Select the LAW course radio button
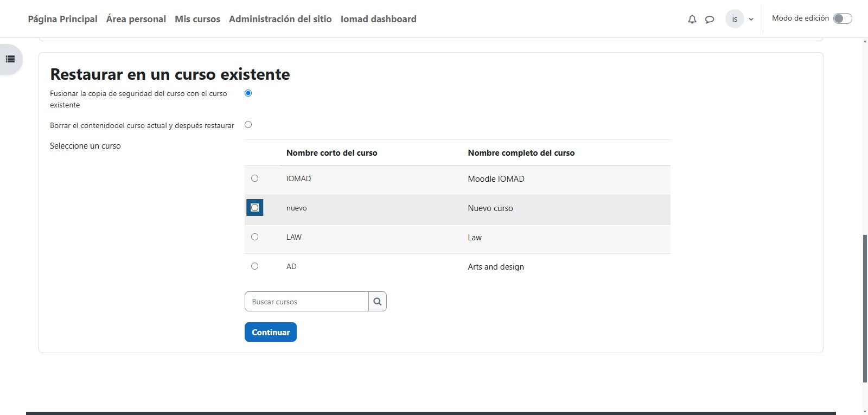Screen dimensions: 868x415 pos(255,237)
